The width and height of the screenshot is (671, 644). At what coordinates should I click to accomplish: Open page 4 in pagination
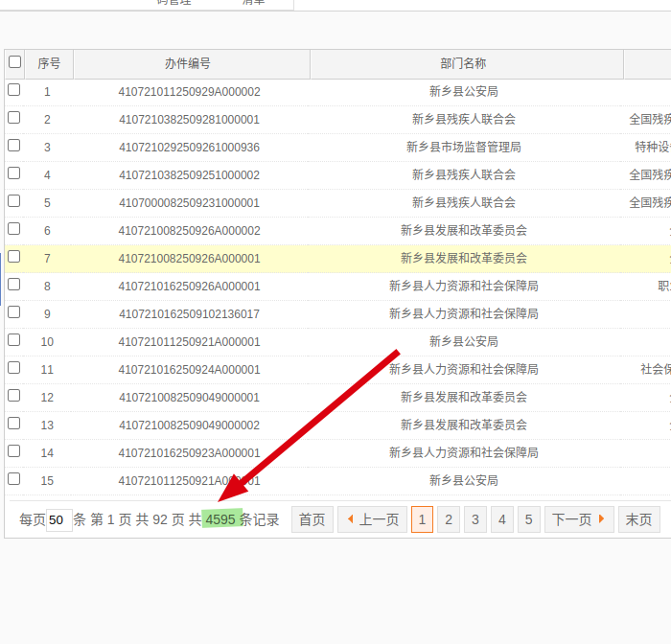502,519
